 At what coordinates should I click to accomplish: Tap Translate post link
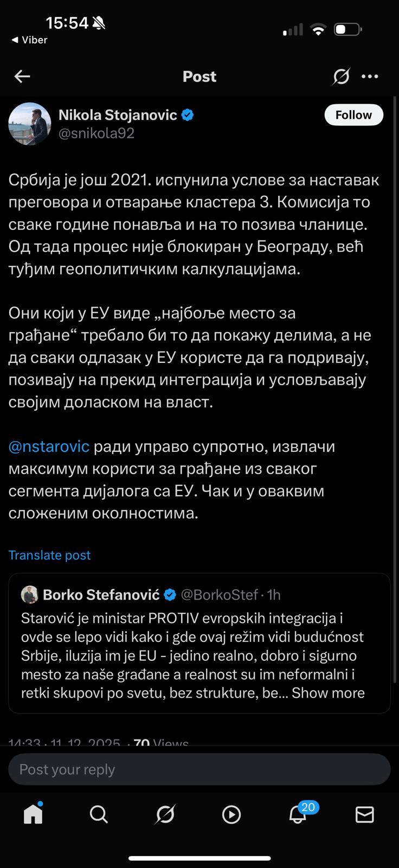coord(49,555)
